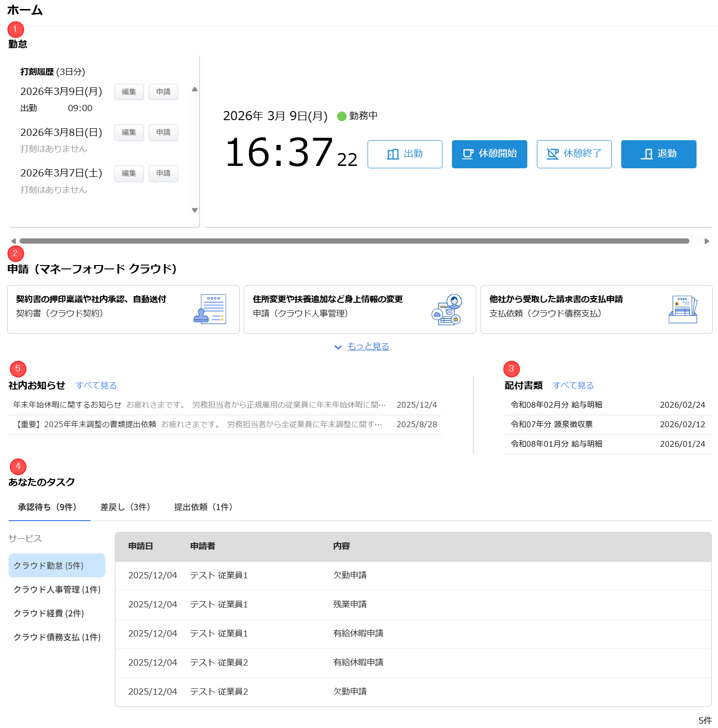Open the 提出依頼 (1件) tab
This screenshot has width=718, height=728.
tap(203, 507)
